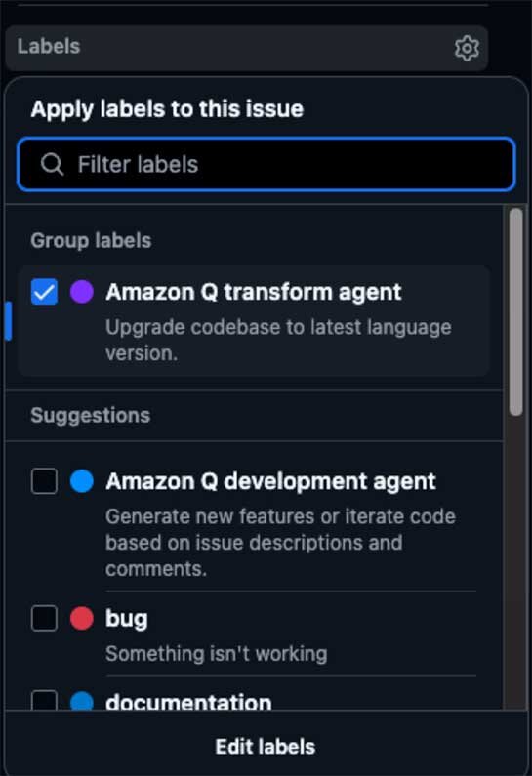The height and width of the screenshot is (776, 532).
Task: Click the 'Upgrade codebase to latest language version' description
Action: [x=278, y=340]
